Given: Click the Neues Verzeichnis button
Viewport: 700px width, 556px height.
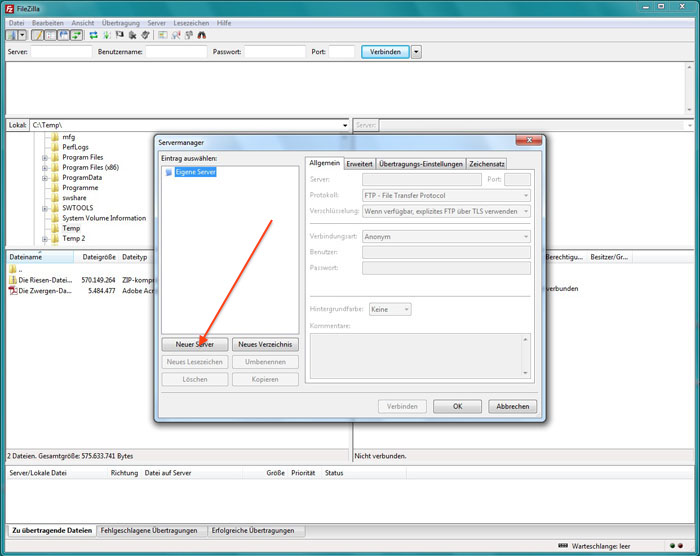Looking at the screenshot, I should click(x=265, y=344).
